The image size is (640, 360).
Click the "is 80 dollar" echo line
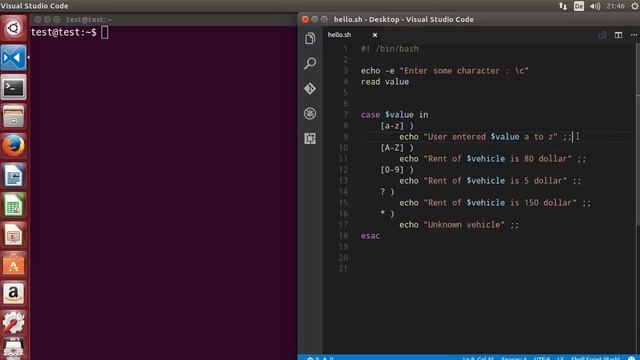(x=493, y=159)
